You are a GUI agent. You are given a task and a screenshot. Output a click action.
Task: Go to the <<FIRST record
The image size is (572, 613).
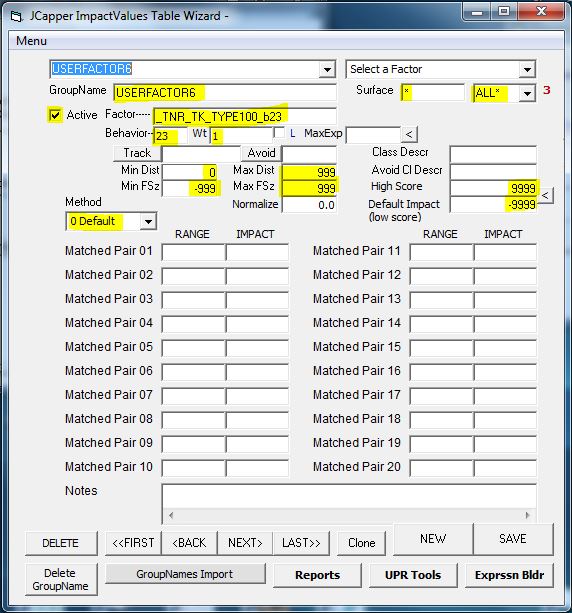(133, 543)
